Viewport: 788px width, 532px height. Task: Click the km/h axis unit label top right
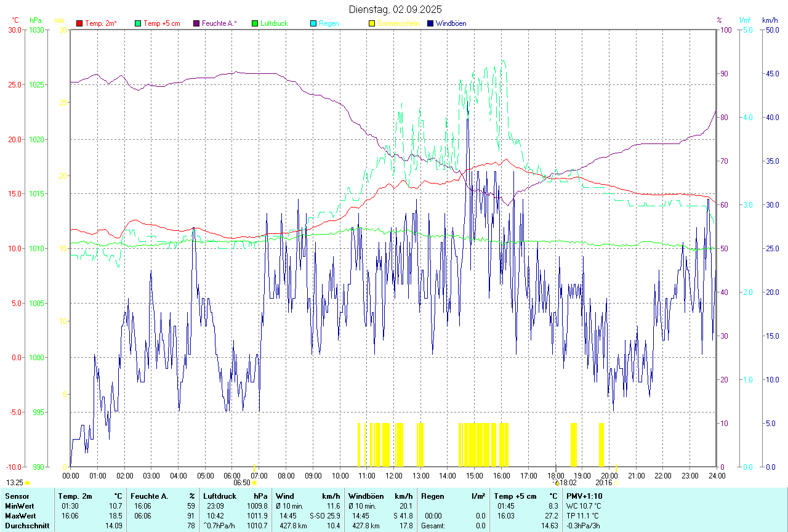[x=770, y=20]
